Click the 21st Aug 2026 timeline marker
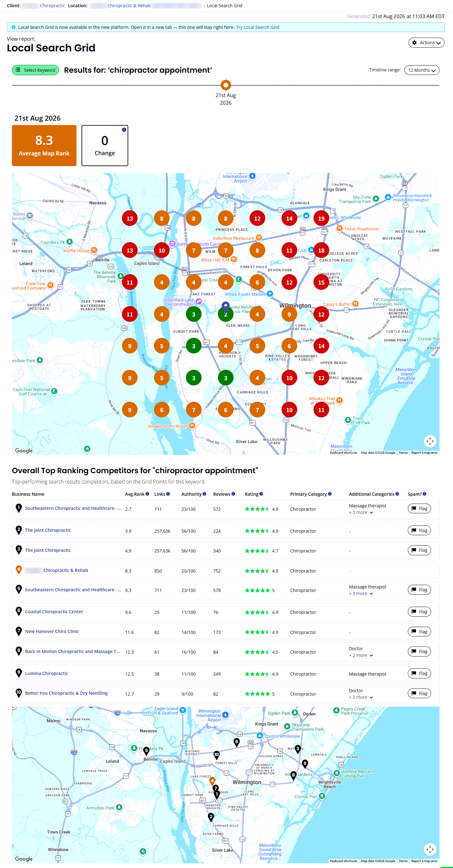 coord(225,85)
